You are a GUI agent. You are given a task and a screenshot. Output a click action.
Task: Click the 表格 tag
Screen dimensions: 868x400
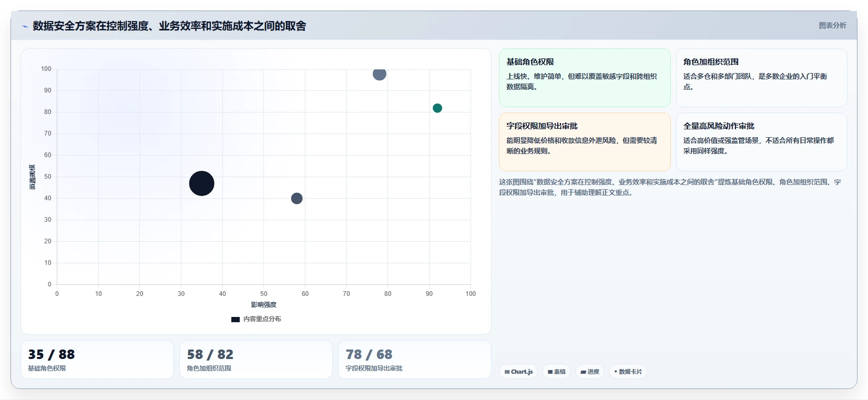pyautogui.click(x=556, y=372)
